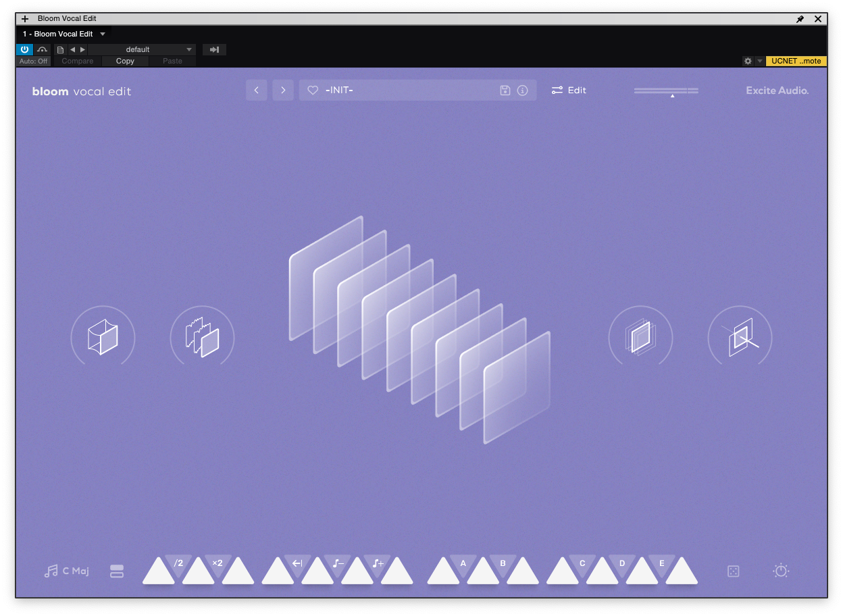
Task: Close the Bloom Vocal Edit window
Action: [818, 19]
